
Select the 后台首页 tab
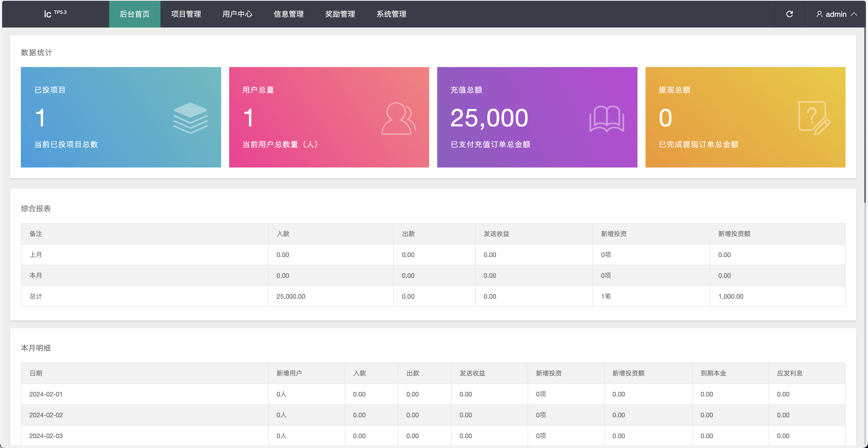coord(134,14)
